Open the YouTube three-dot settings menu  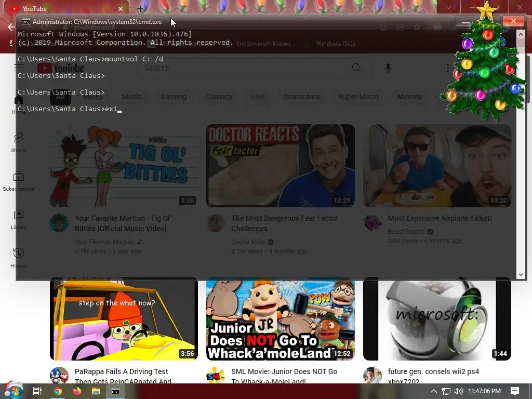pyautogui.click(x=447, y=68)
